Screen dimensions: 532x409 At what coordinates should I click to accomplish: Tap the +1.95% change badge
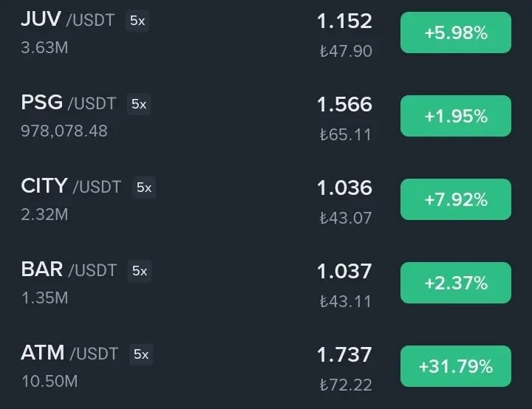[x=456, y=116]
